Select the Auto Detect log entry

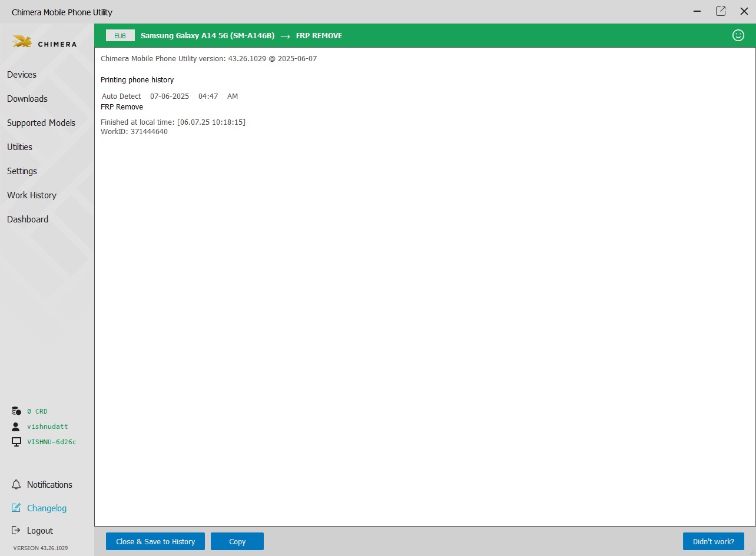(121, 96)
